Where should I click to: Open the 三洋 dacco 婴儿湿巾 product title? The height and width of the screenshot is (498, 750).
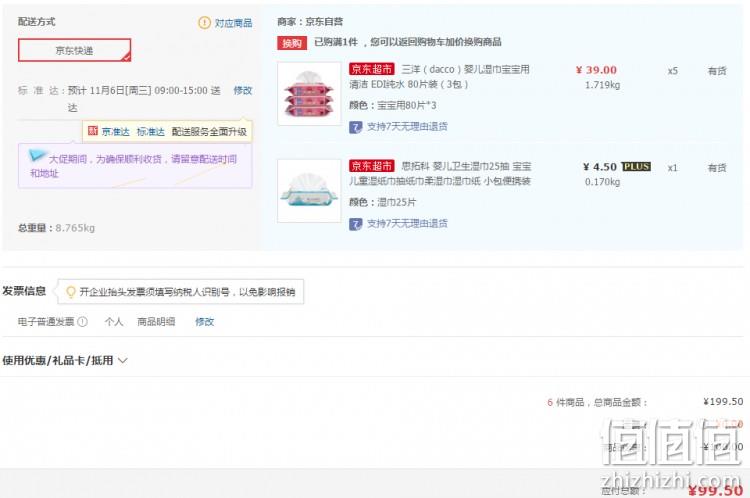[440, 77]
